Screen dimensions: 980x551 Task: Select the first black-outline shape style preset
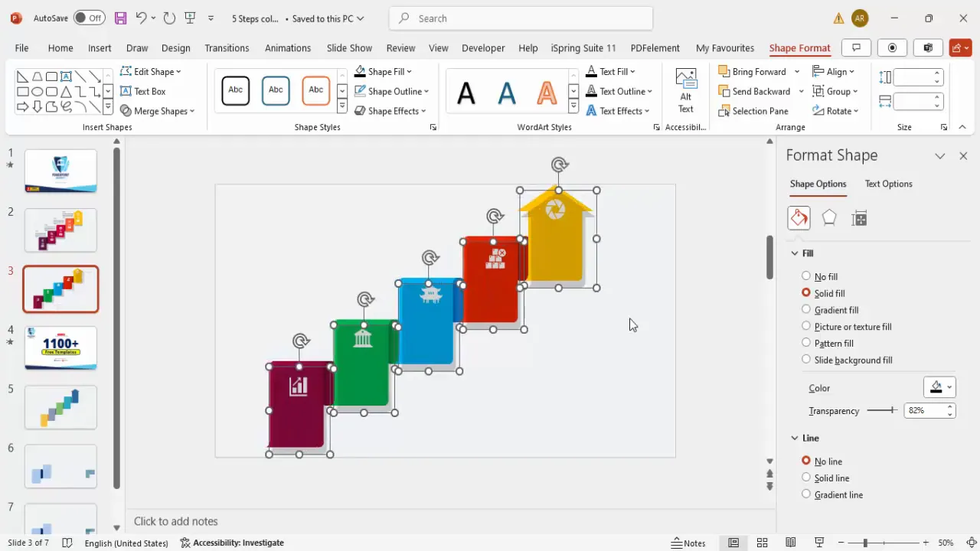pyautogui.click(x=236, y=90)
